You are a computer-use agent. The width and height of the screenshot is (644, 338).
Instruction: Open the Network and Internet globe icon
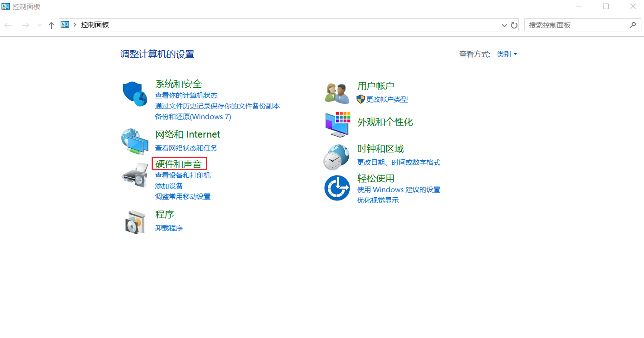tap(135, 141)
